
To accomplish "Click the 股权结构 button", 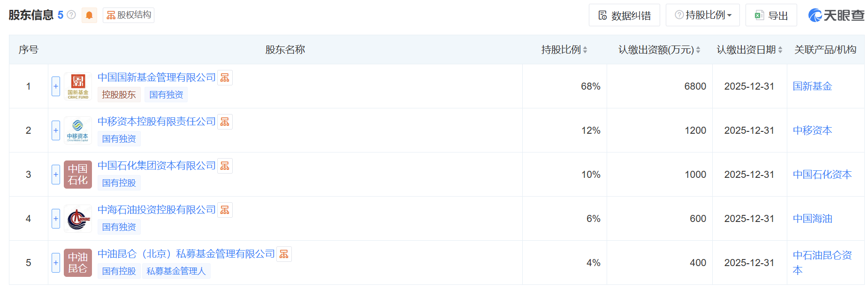I will click(x=129, y=15).
